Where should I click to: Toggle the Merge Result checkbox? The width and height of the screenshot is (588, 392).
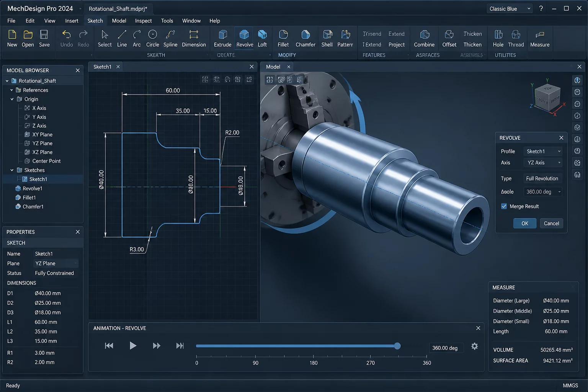(504, 206)
